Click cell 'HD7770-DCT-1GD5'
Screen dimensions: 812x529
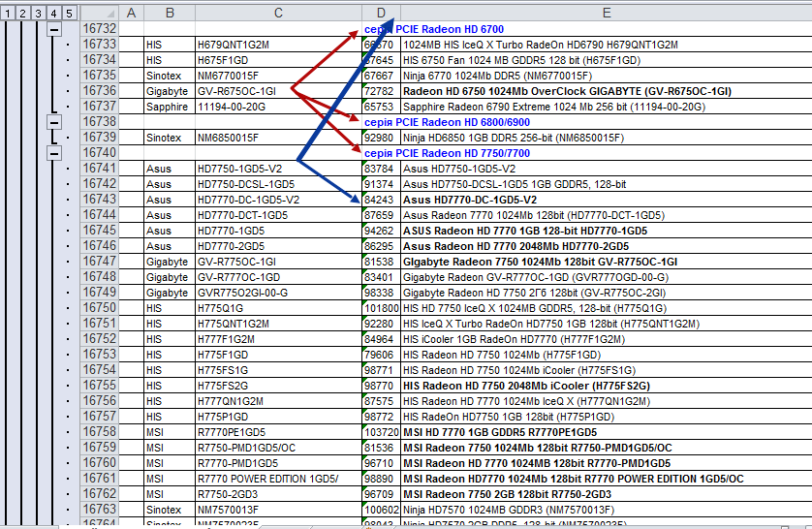(x=279, y=215)
